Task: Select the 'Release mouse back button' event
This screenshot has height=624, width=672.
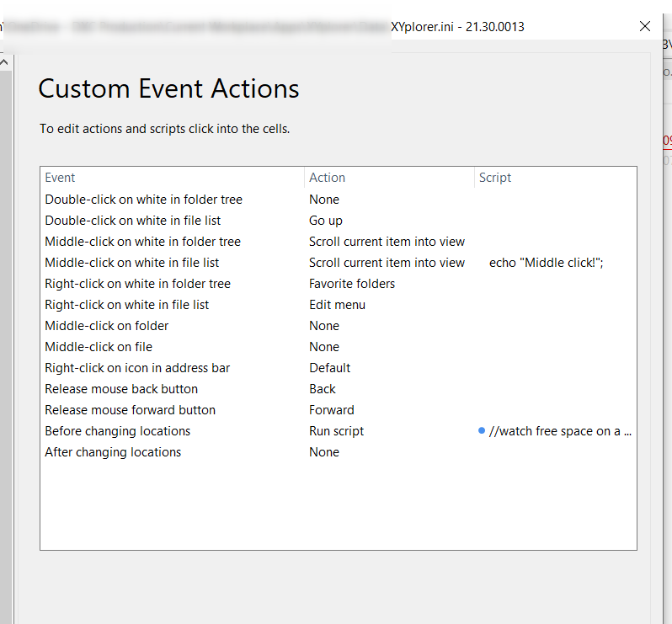Action: click(121, 389)
